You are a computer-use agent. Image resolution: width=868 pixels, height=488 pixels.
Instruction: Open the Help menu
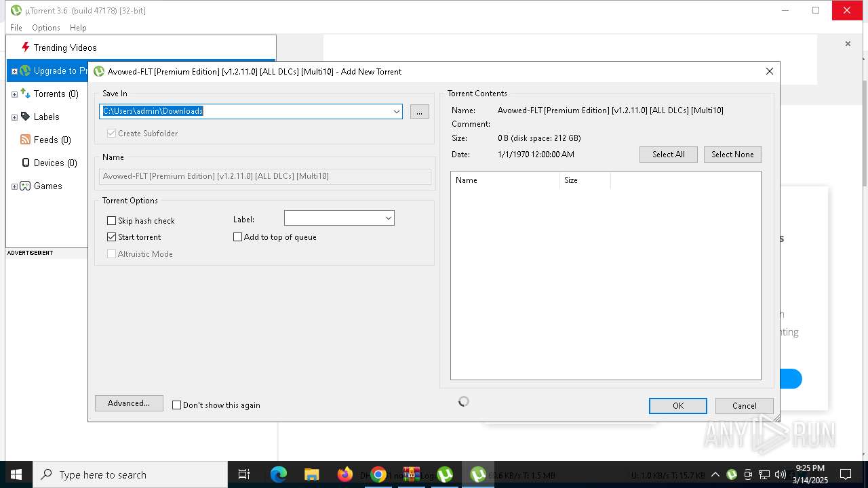[78, 28]
